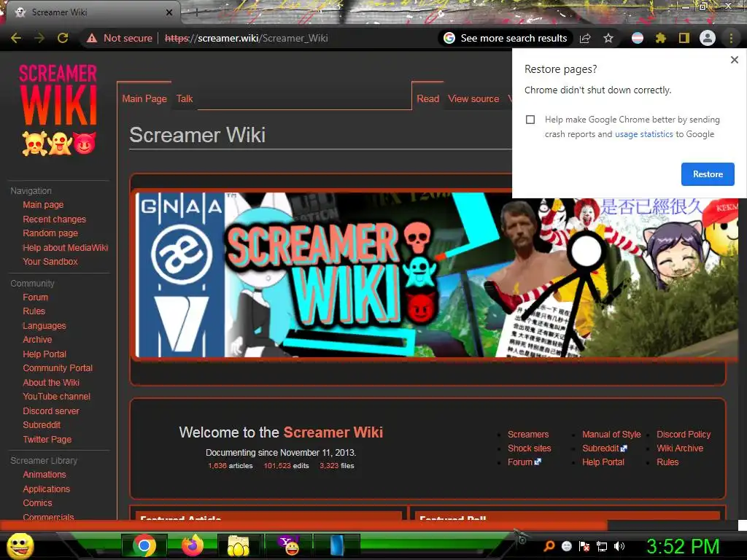The height and width of the screenshot is (560, 747).
Task: Open the Extensions puzzle piece icon
Action: (x=660, y=38)
